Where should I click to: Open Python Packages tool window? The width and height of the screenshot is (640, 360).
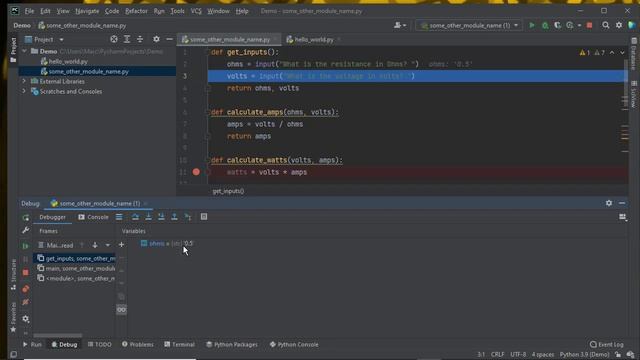pos(232,344)
